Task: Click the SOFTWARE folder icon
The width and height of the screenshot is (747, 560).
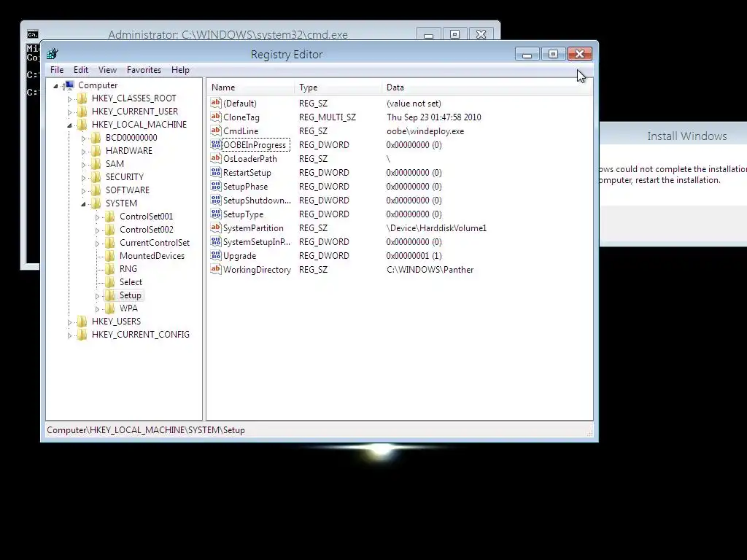Action: [x=96, y=190]
